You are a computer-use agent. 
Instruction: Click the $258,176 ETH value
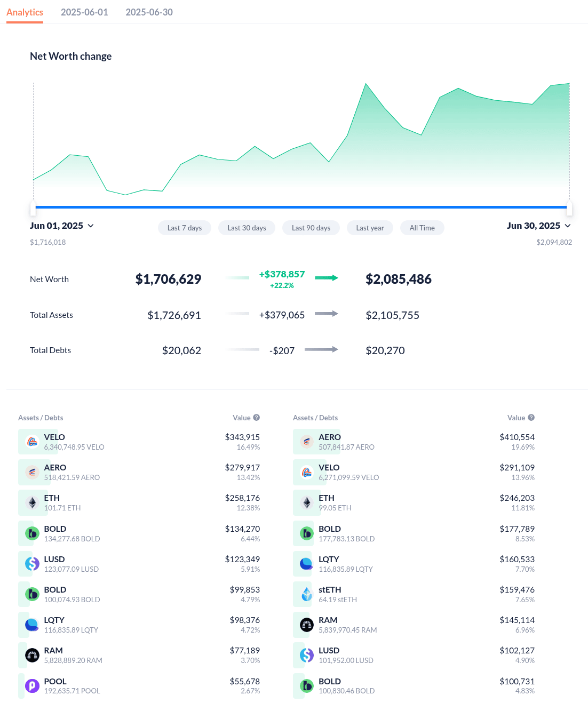[242, 498]
